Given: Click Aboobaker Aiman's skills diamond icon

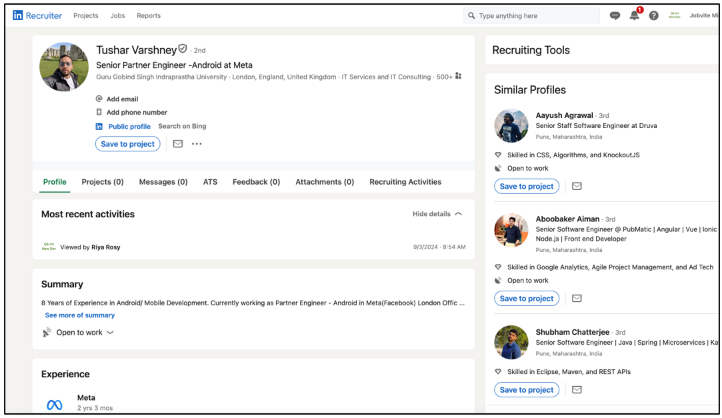Looking at the screenshot, I should (498, 267).
